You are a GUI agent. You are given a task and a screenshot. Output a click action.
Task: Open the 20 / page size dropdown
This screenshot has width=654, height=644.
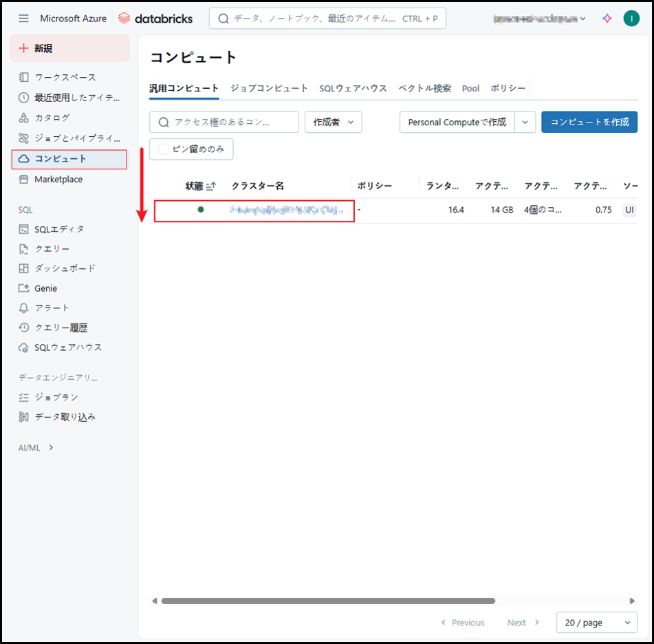tap(596, 622)
